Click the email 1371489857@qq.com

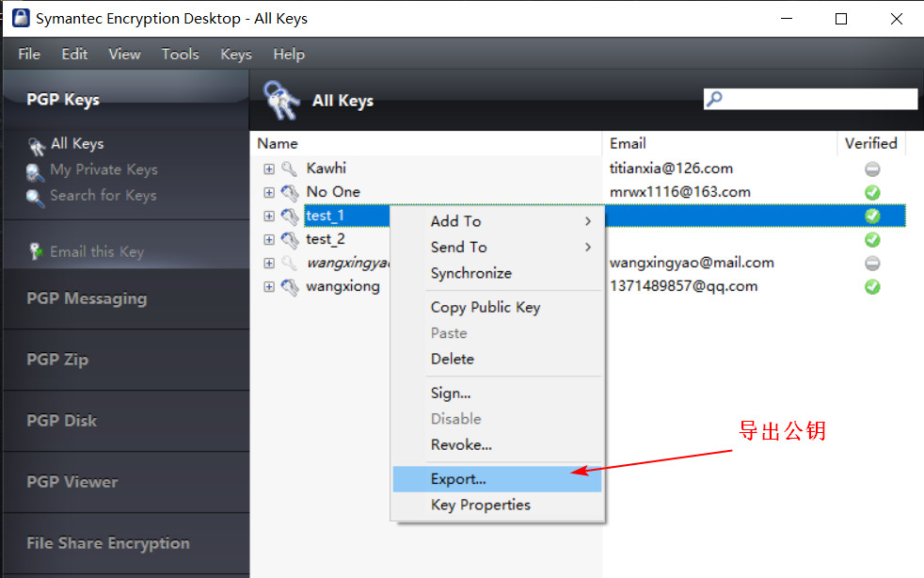[x=683, y=286]
